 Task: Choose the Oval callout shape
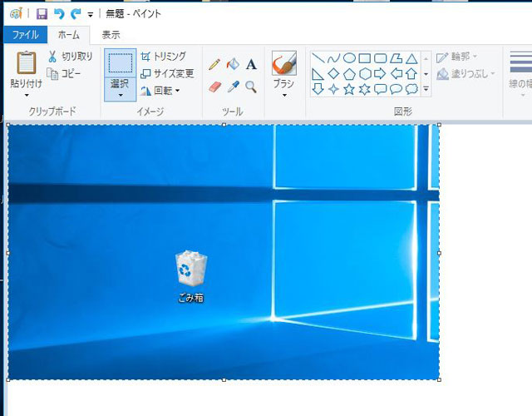pos(396,89)
